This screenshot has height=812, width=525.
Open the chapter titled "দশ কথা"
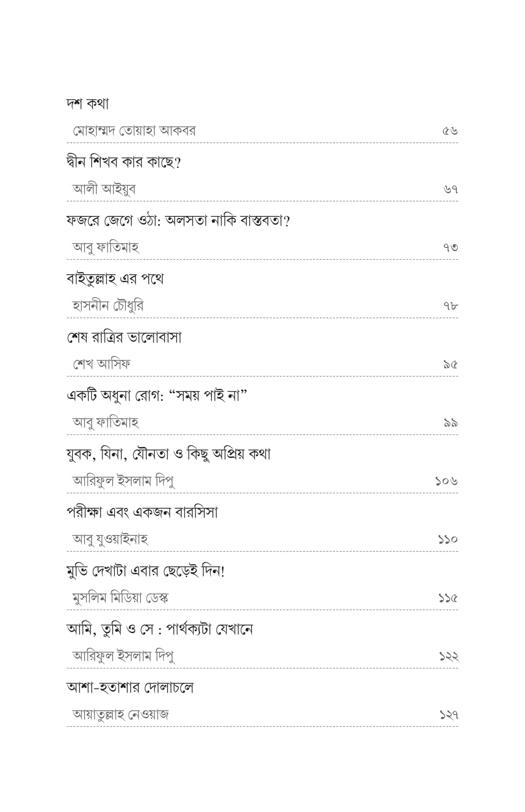(88, 103)
